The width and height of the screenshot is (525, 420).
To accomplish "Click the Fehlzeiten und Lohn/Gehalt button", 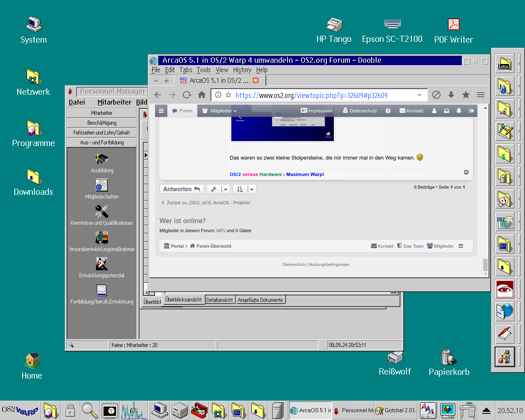I will (x=102, y=132).
